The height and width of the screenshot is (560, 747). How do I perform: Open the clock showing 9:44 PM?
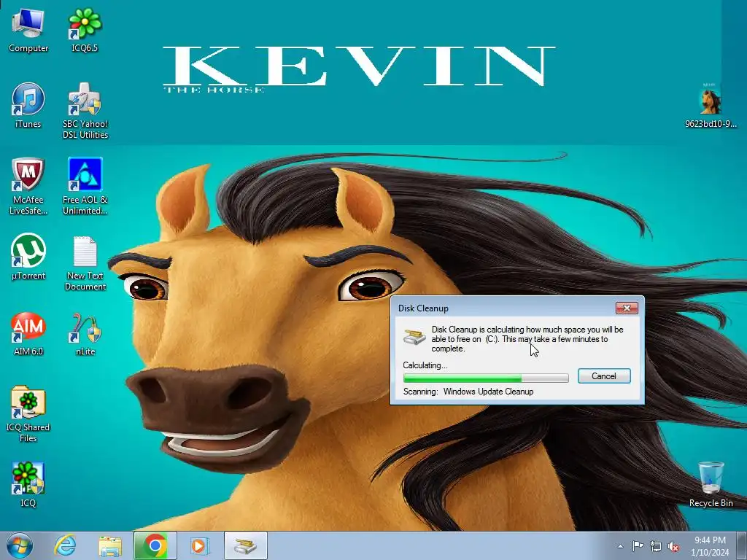tap(710, 545)
